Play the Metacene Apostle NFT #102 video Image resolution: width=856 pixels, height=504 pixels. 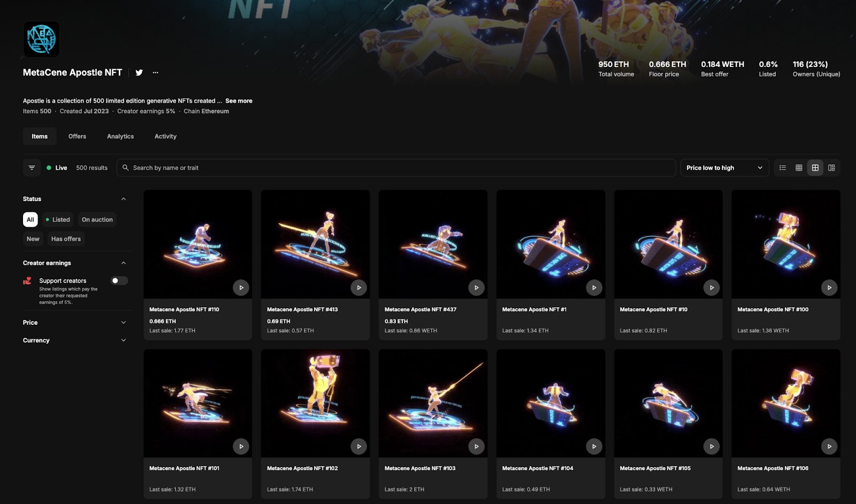pyautogui.click(x=358, y=446)
